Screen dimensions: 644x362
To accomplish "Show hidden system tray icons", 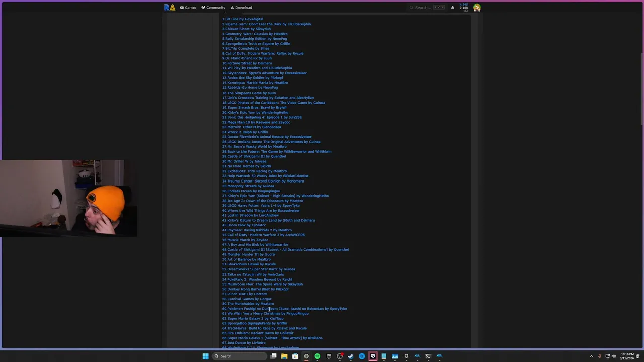I will coord(592,356).
